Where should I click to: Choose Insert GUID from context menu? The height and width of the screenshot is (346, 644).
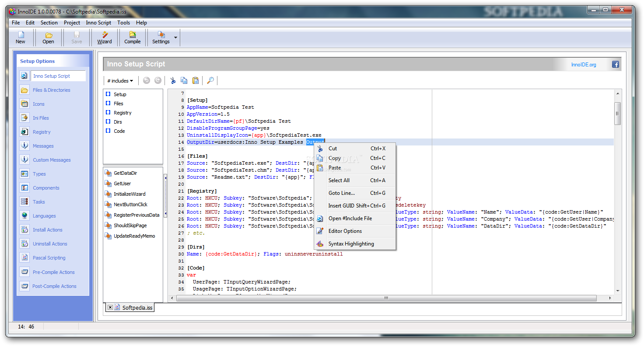[355, 206]
